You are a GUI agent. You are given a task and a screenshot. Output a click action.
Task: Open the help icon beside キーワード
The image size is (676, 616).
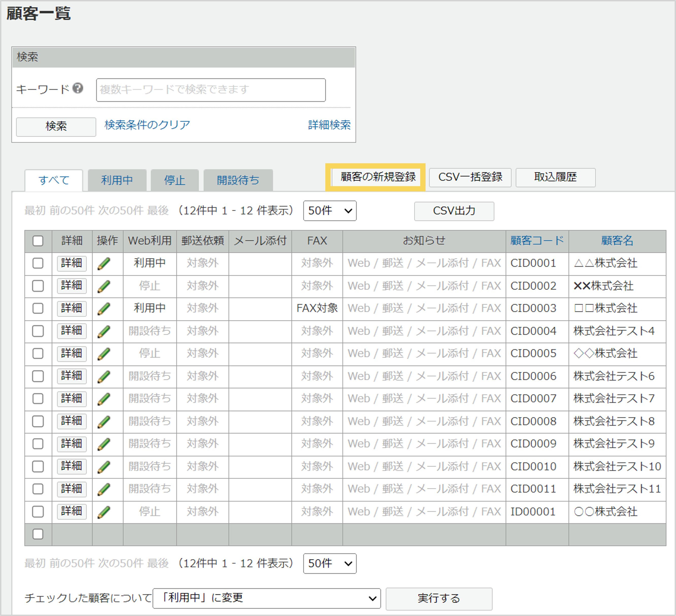pos(78,89)
